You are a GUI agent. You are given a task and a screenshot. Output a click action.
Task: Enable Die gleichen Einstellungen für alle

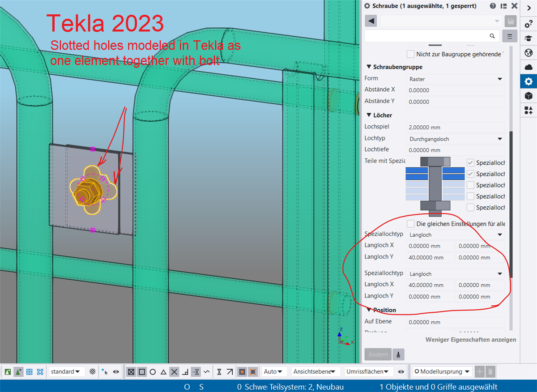(x=410, y=223)
